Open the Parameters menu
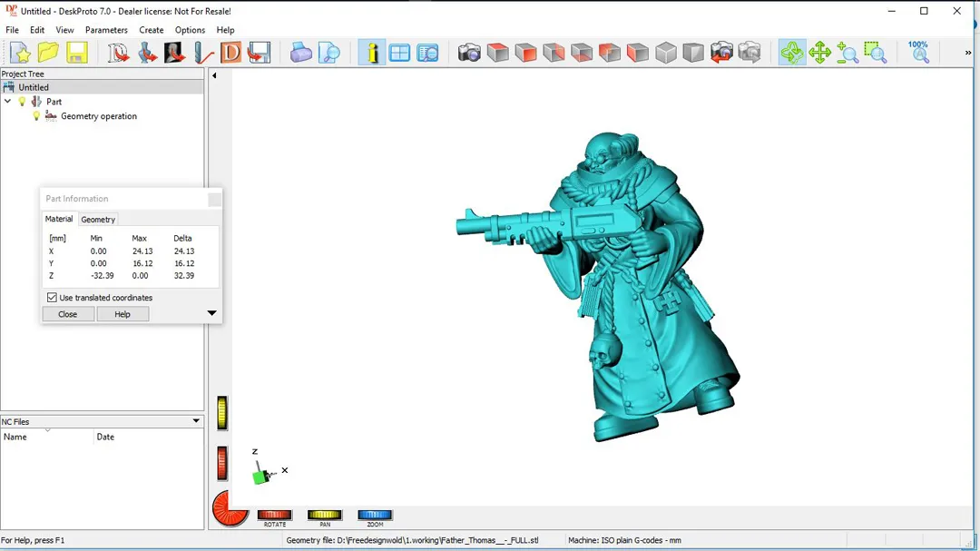This screenshot has height=551, width=980. [x=106, y=30]
